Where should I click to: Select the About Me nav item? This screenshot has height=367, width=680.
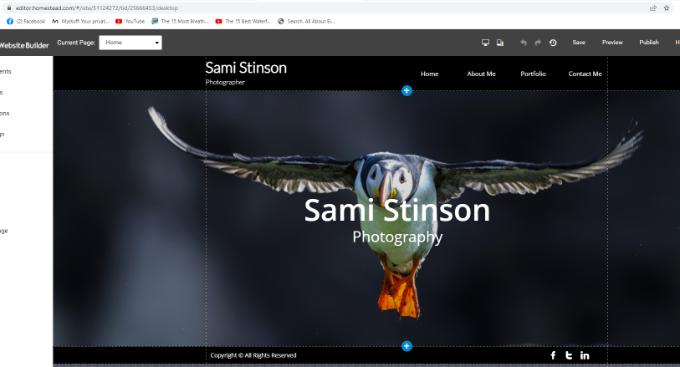click(x=481, y=74)
